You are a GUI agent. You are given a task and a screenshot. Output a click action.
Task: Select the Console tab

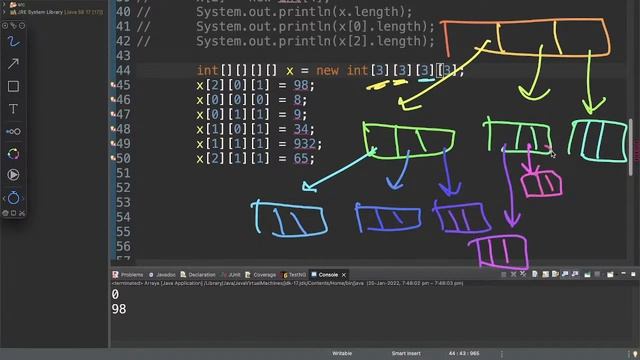tap(325, 275)
